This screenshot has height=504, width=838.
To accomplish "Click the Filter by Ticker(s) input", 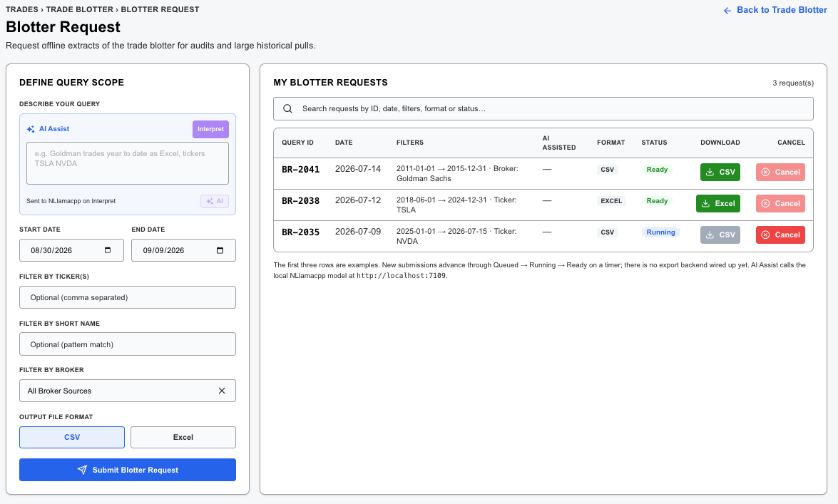I will coord(127,297).
